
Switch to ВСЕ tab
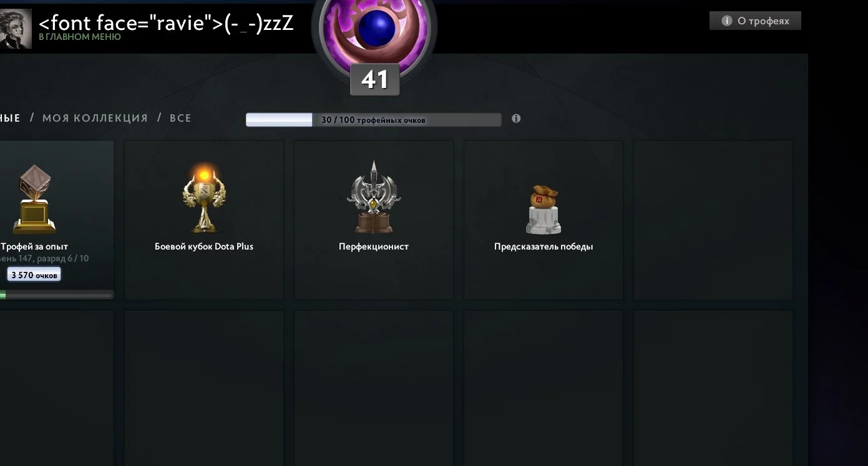tap(180, 118)
